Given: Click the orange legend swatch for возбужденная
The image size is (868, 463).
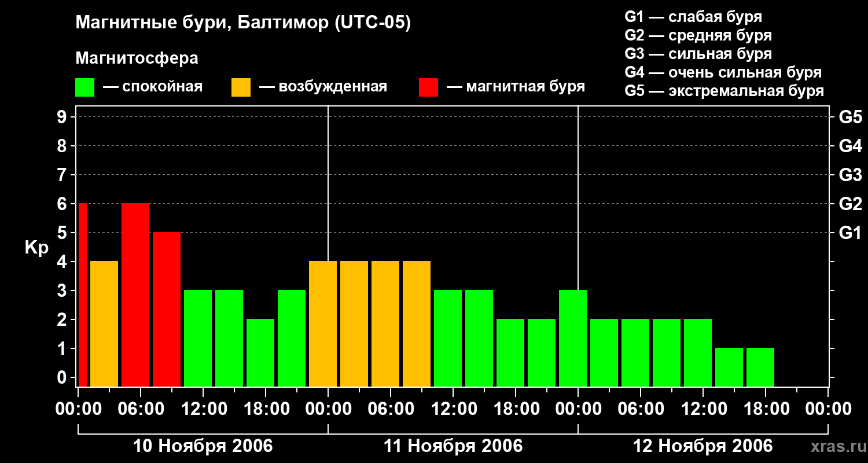Looking at the screenshot, I should coord(241,87).
